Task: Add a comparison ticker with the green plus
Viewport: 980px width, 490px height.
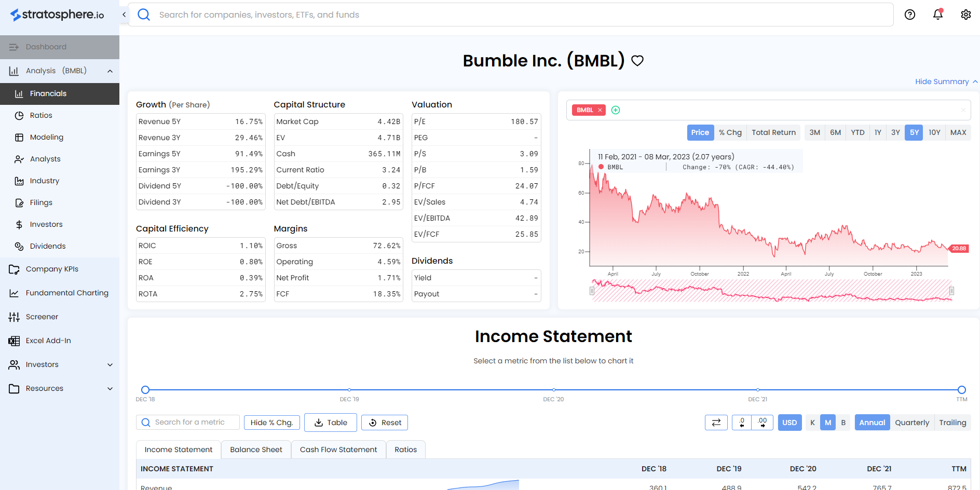Action: [616, 110]
